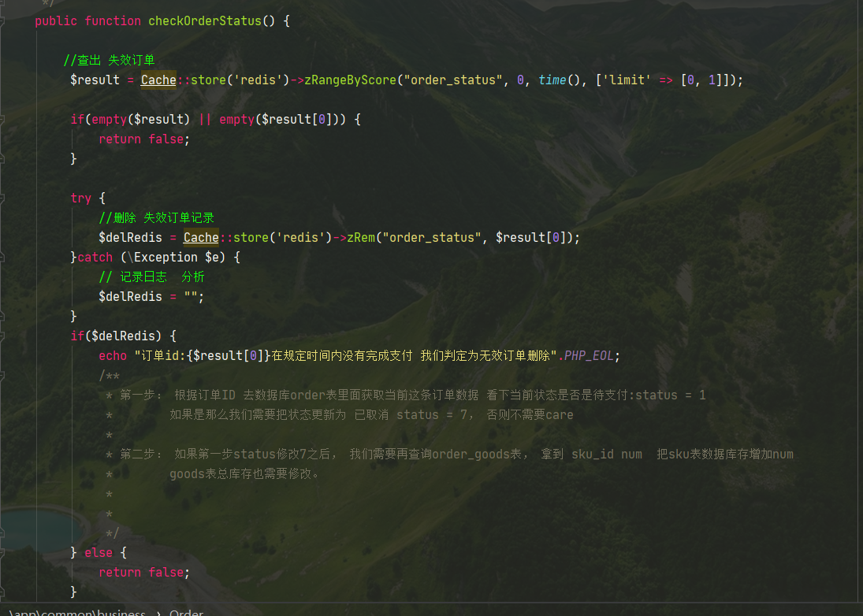Click the 'limit' array key

click(627, 80)
